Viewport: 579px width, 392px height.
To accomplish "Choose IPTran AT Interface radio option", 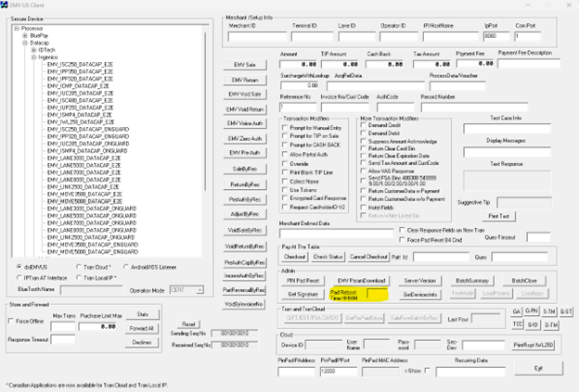I will [x=19, y=277].
